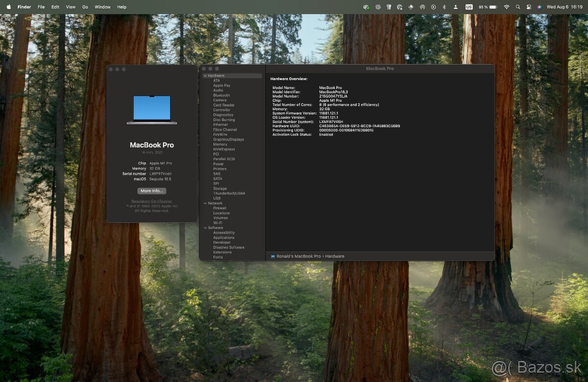Click the US input source indicator
The width and height of the screenshot is (588, 382).
click(x=469, y=7)
